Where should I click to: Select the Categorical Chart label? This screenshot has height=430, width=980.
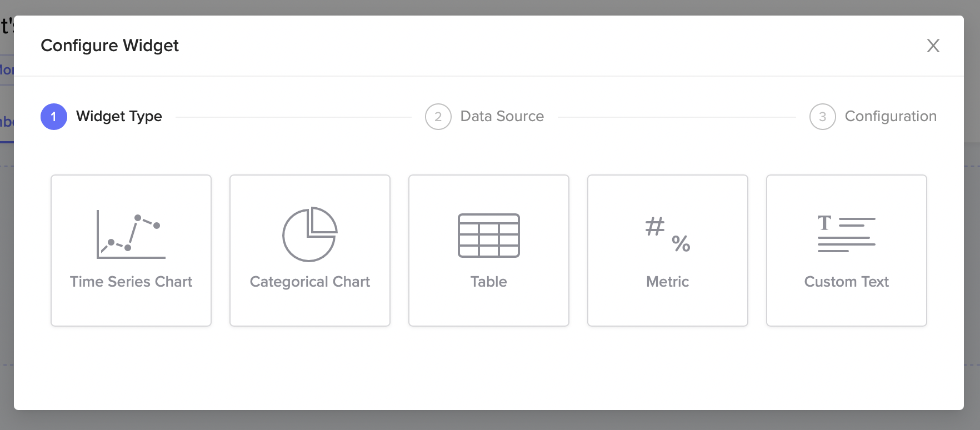point(310,282)
